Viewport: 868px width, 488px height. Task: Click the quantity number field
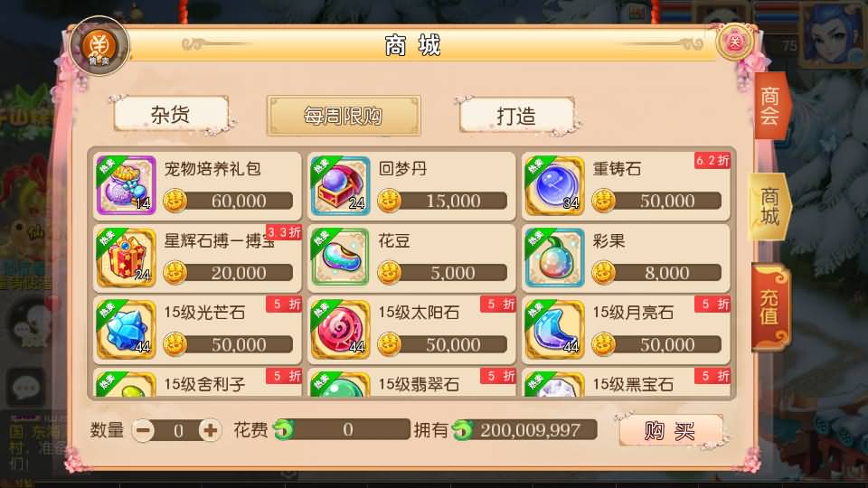[x=178, y=430]
